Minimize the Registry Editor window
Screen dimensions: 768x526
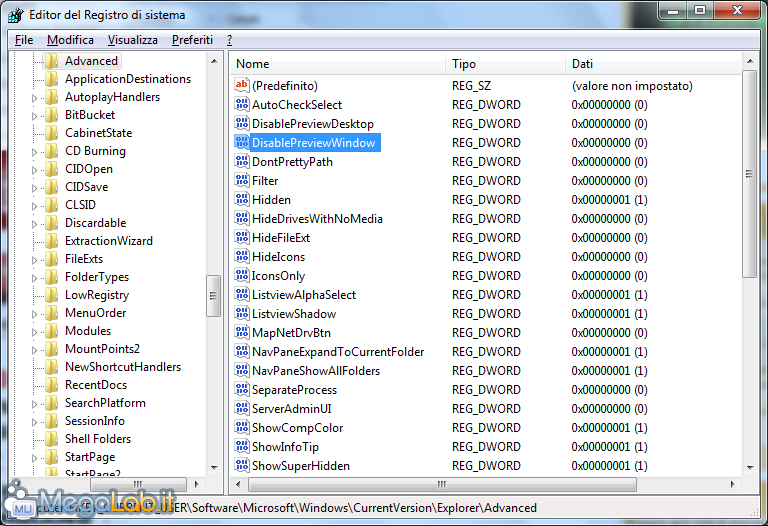673,10
